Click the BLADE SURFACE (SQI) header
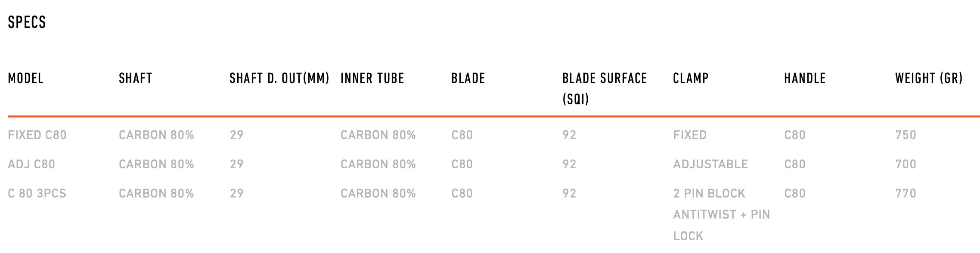The width and height of the screenshot is (980, 253). [605, 88]
